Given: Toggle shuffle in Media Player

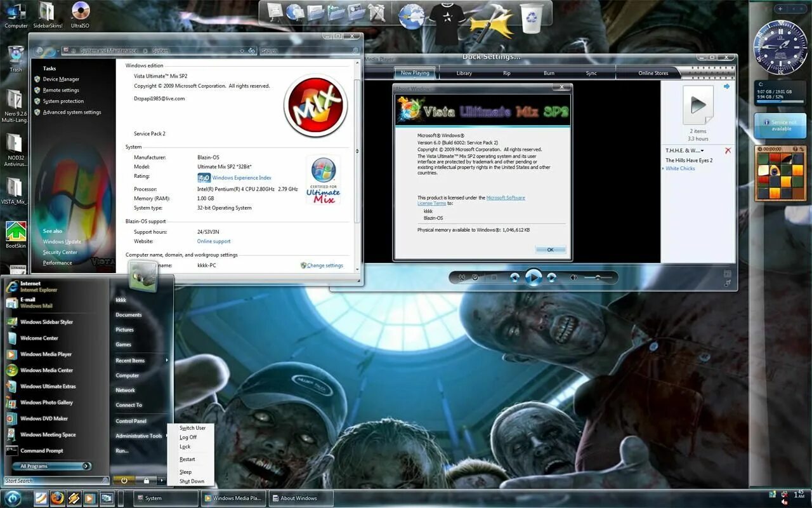Looking at the screenshot, I should point(462,277).
